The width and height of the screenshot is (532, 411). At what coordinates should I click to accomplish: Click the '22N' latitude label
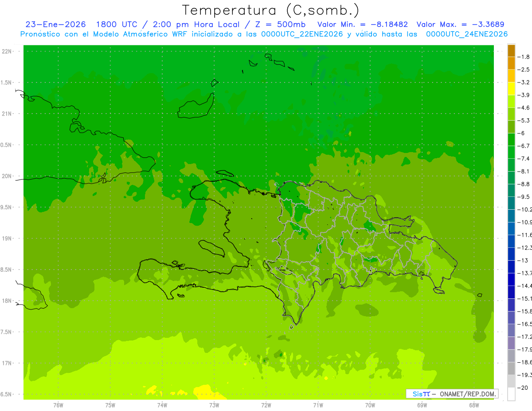(8, 51)
